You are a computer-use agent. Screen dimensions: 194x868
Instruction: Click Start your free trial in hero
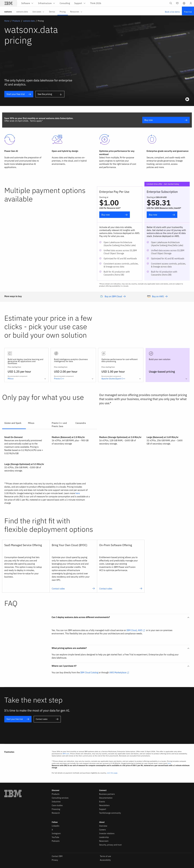click(19, 94)
